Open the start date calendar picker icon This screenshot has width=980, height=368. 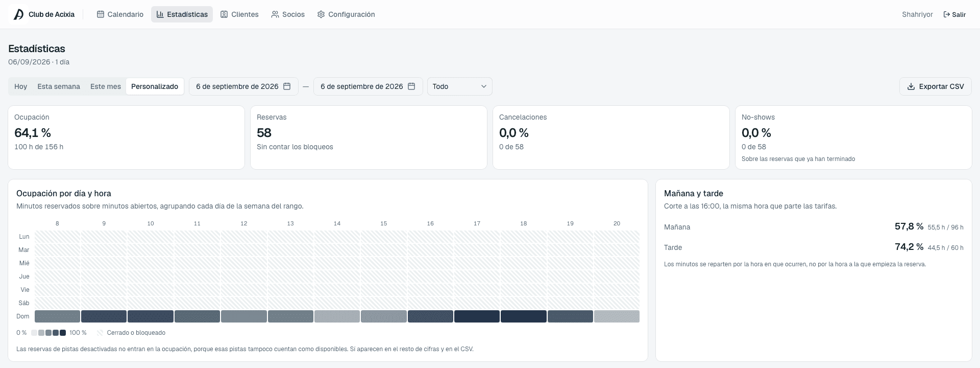287,86
